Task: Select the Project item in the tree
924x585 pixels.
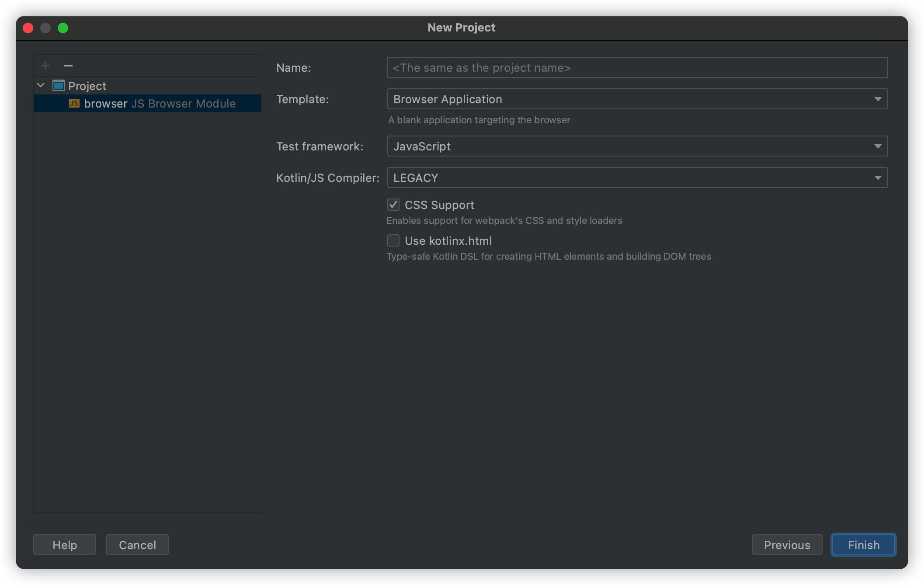Action: [87, 86]
